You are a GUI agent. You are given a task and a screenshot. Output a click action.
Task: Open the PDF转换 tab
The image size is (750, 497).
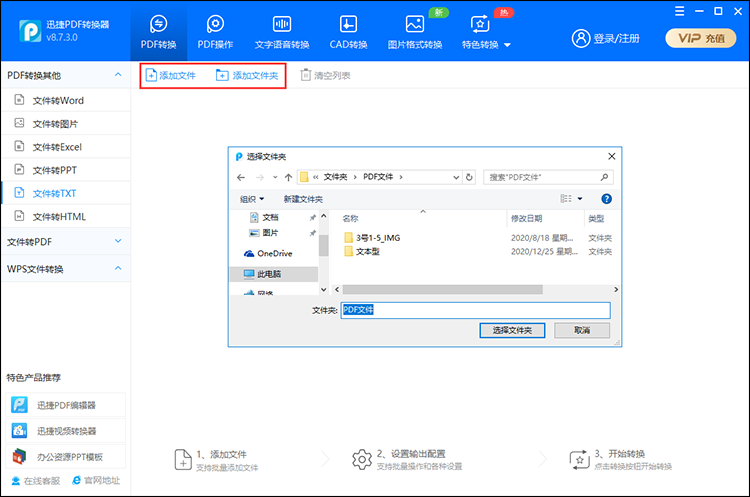[158, 32]
